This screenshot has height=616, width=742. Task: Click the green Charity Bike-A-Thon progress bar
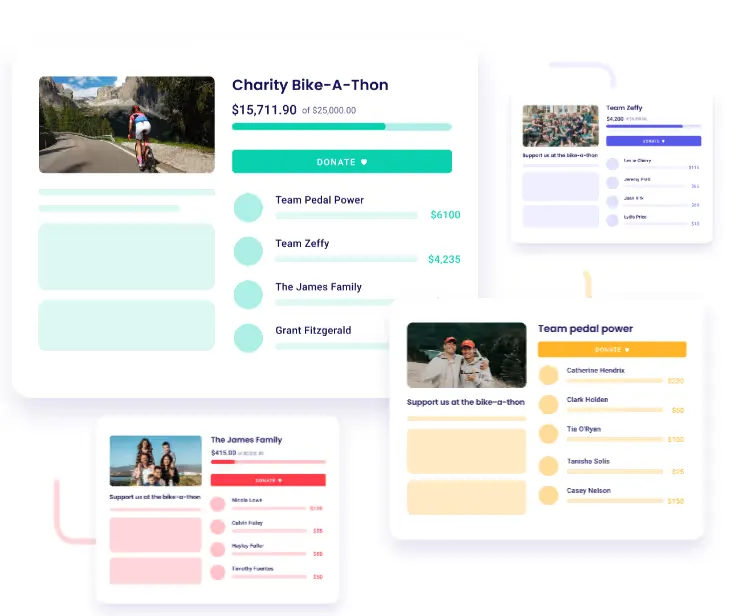[x=342, y=127]
